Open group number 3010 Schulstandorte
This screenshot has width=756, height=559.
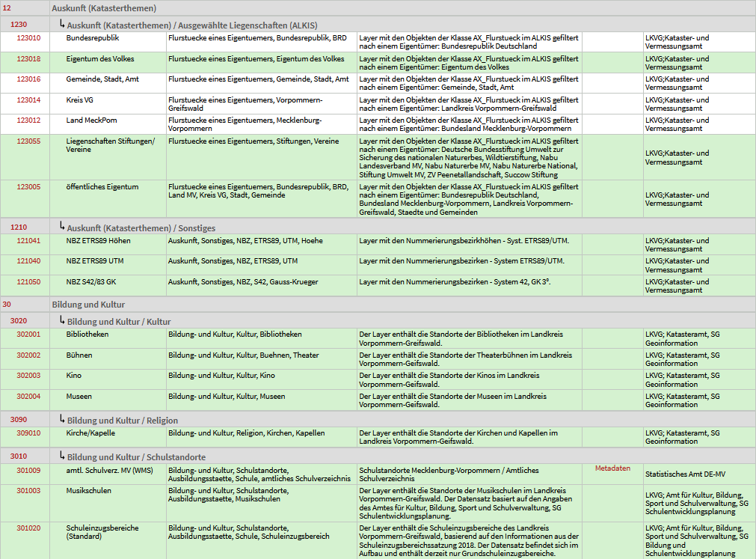[x=19, y=456]
